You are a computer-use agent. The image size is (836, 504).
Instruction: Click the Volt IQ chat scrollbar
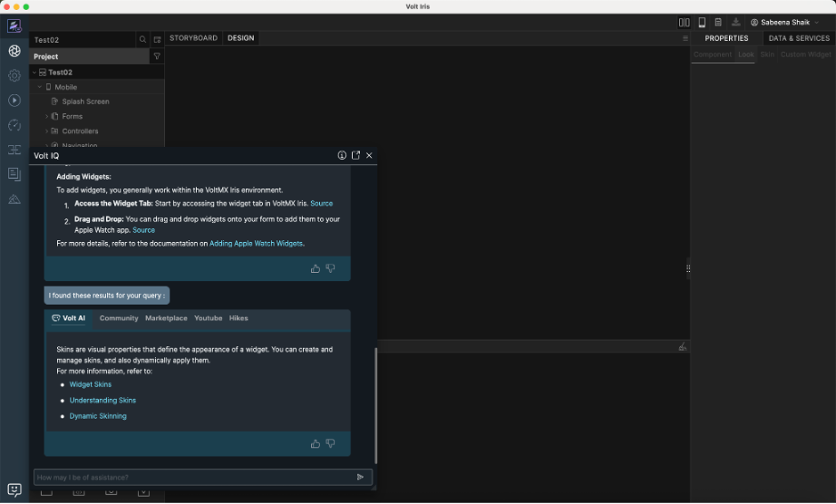(x=376, y=406)
